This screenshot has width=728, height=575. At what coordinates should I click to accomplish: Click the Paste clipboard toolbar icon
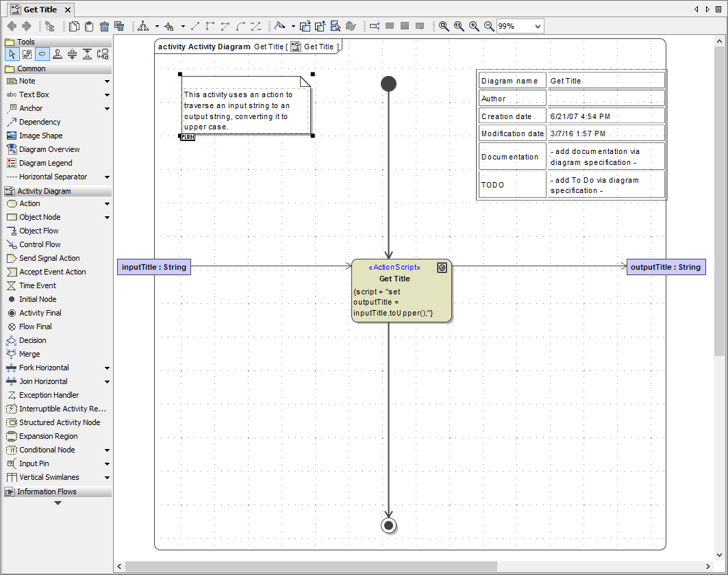[x=89, y=26]
